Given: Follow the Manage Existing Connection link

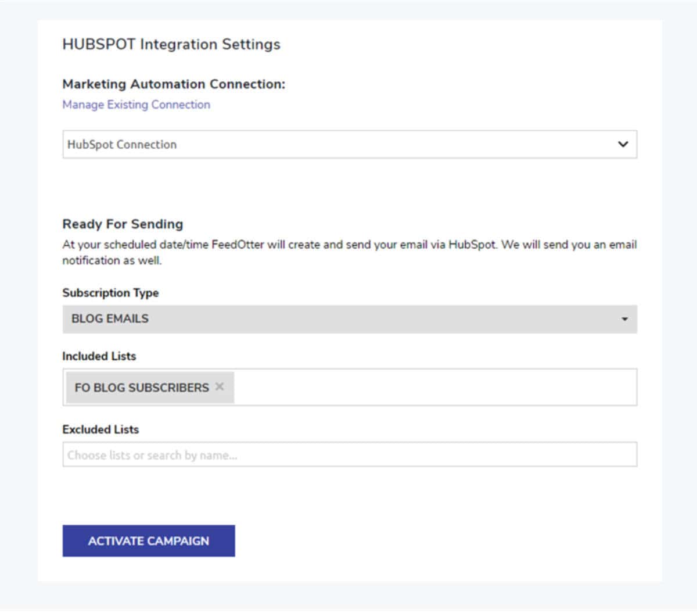Looking at the screenshot, I should 136,105.
